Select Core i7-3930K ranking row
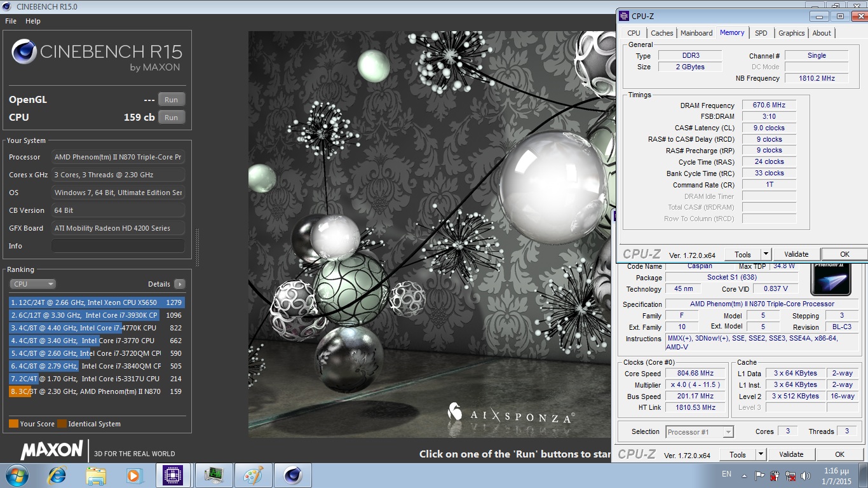Image resolution: width=868 pixels, height=488 pixels. 97,315
